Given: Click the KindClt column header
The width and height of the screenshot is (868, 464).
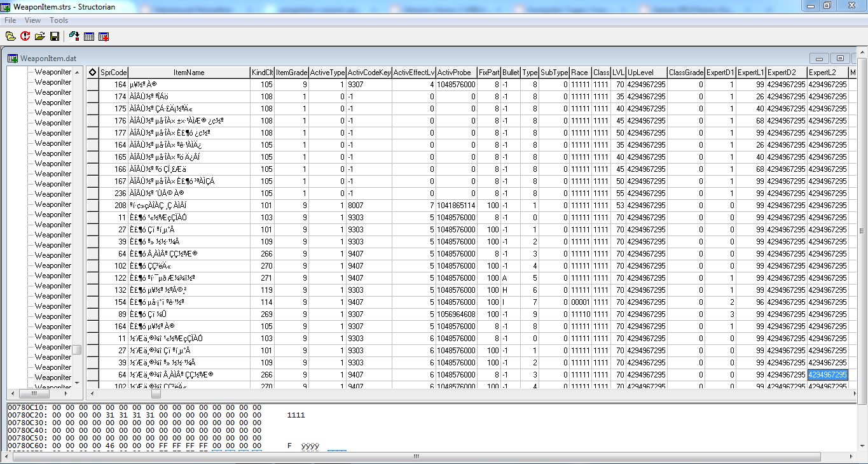Looking at the screenshot, I should 262,73.
